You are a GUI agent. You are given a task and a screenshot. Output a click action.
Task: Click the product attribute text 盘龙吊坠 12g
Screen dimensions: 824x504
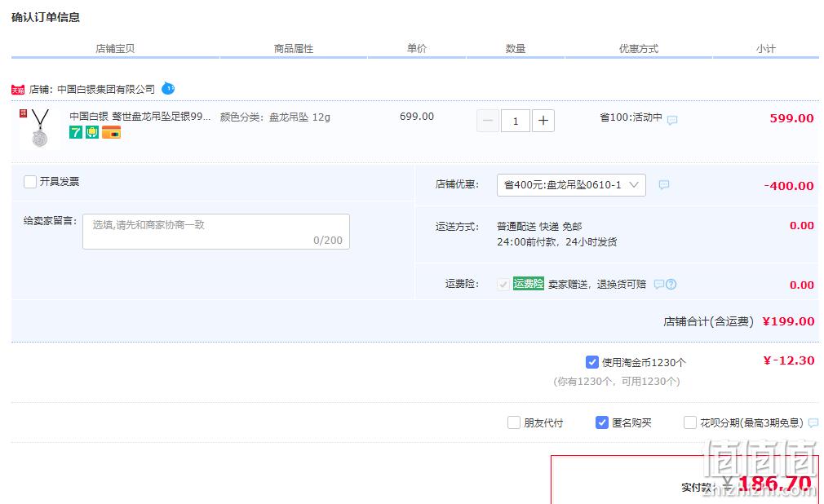click(x=299, y=117)
